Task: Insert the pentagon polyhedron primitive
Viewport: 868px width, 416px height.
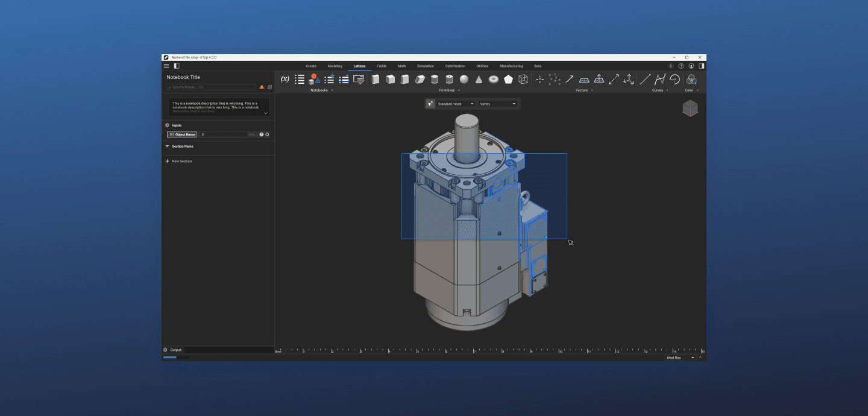Action: (508, 79)
